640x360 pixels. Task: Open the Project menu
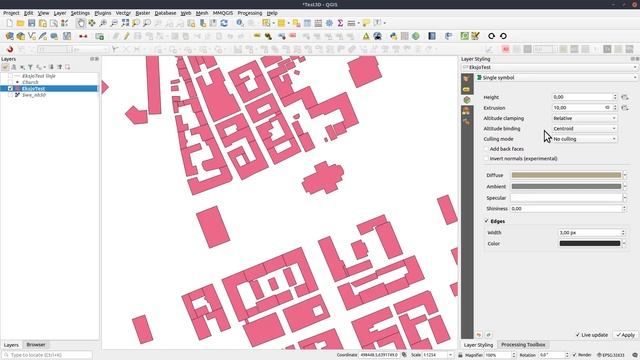point(11,13)
